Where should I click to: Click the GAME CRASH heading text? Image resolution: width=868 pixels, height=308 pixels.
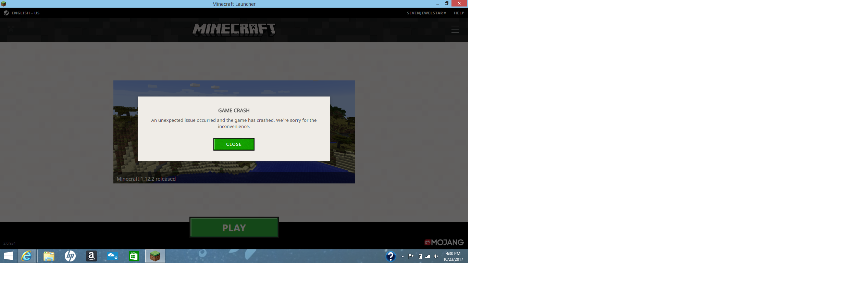click(234, 111)
